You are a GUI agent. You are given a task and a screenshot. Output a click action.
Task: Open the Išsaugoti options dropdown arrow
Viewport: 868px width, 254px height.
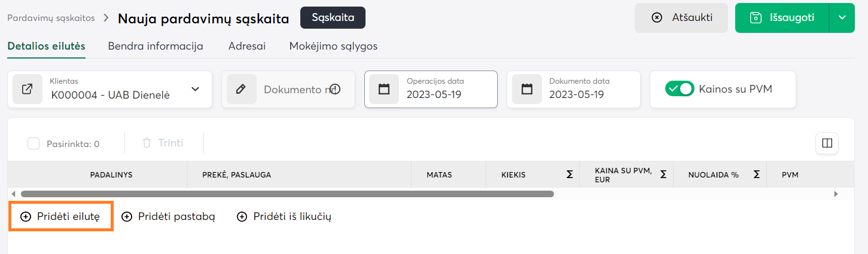[842, 17]
